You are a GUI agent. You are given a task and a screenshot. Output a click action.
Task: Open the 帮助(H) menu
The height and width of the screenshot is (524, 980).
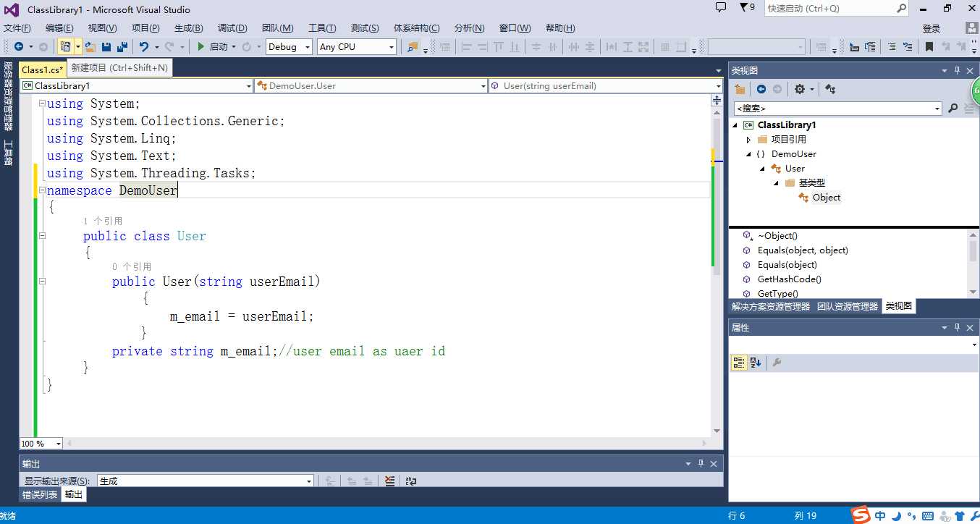pos(560,28)
